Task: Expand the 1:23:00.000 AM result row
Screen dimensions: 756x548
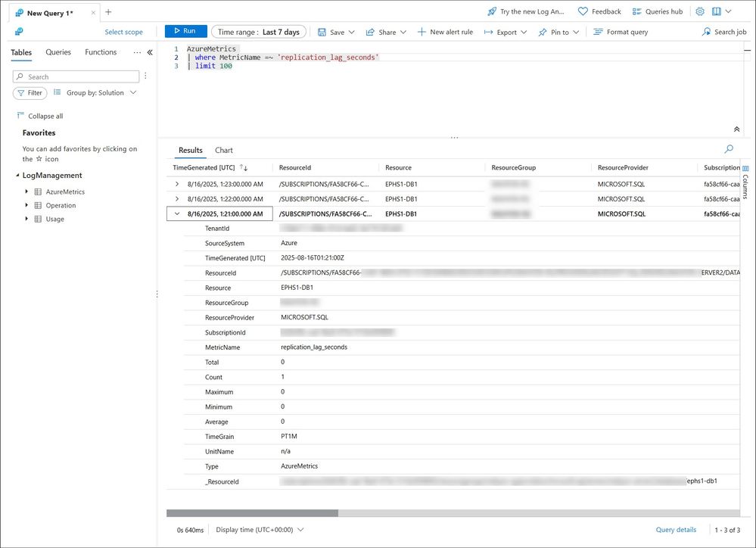Action: coord(177,184)
